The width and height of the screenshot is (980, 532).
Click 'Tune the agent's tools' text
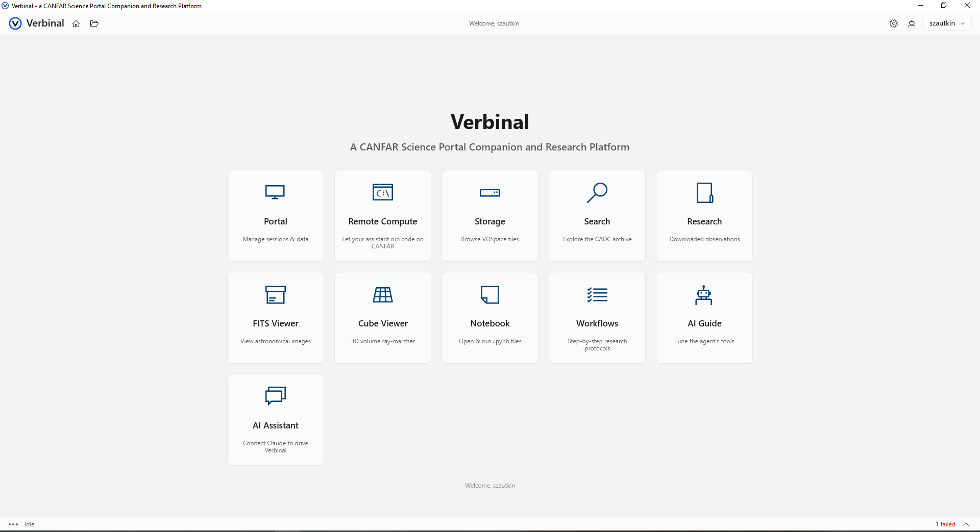(704, 341)
